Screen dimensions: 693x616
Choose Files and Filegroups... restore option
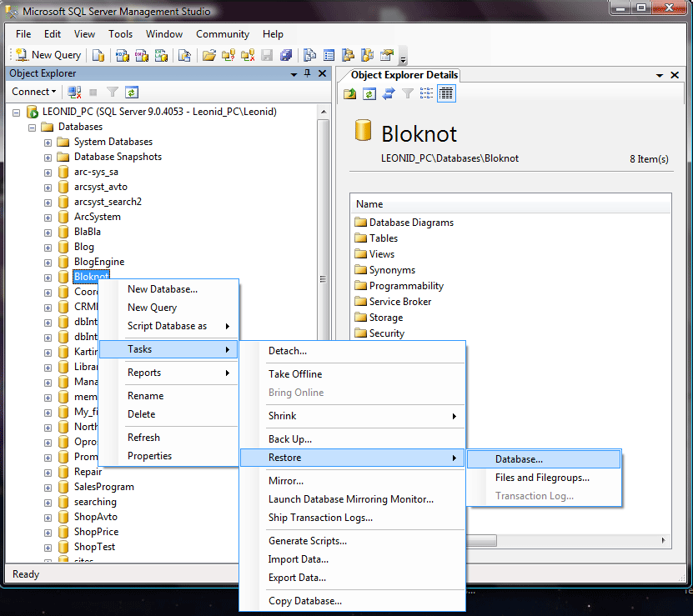[544, 478]
